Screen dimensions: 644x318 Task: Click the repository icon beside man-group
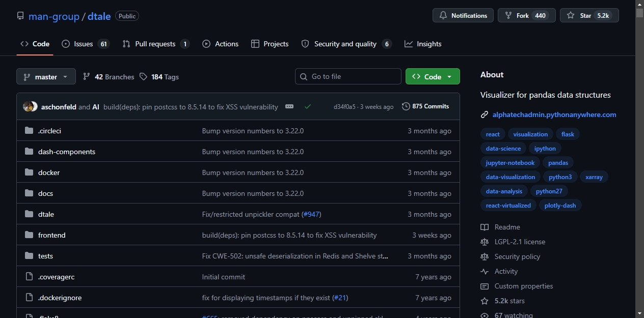[20, 16]
